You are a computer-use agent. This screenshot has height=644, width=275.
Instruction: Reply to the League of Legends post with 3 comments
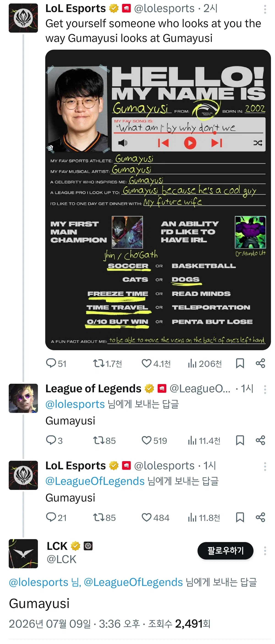(54, 440)
